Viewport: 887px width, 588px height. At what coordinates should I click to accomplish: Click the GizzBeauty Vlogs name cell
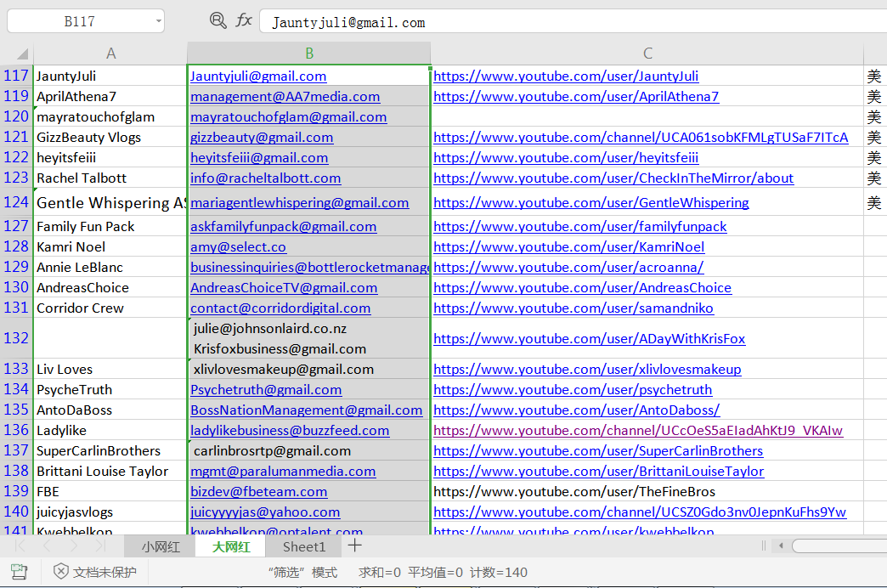(x=110, y=137)
